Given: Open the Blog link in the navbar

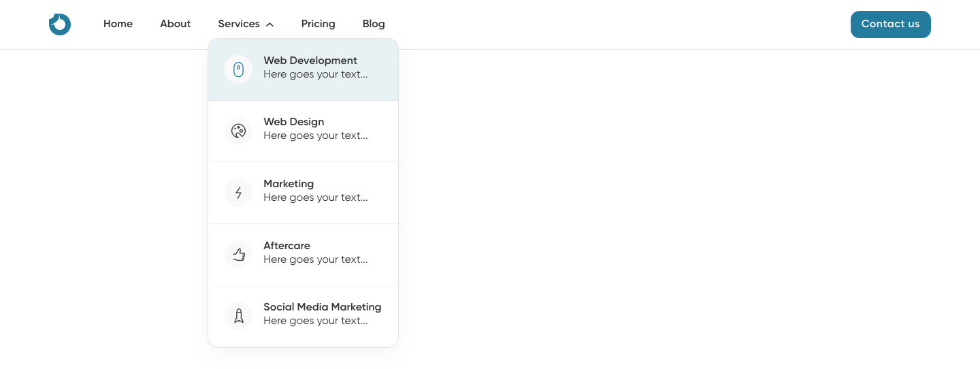Looking at the screenshot, I should point(374,24).
